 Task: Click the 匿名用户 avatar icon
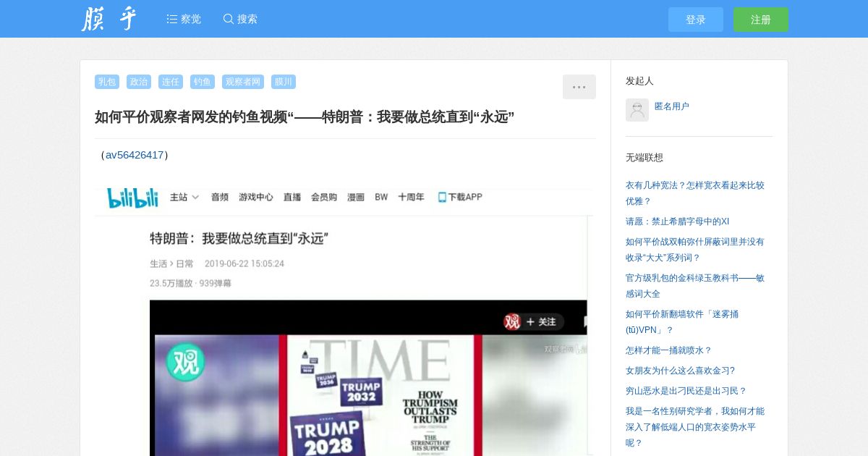637,110
